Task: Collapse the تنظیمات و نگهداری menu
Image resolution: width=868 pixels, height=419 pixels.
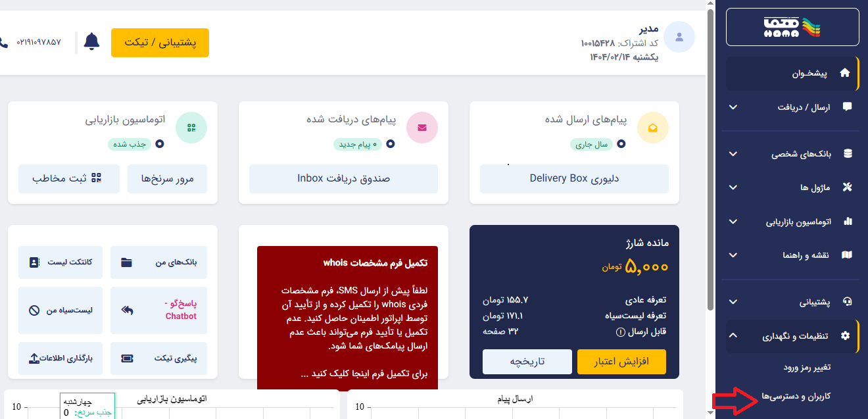Action: (792, 336)
